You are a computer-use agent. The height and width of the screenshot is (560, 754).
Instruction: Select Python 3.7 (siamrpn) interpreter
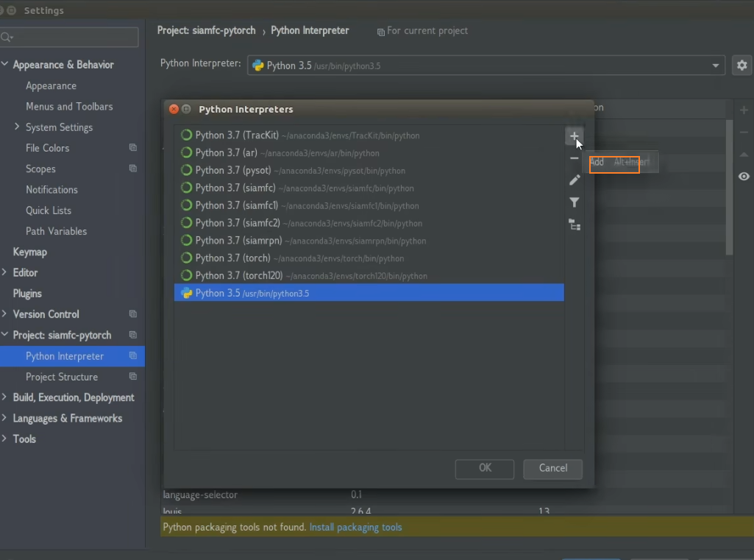pos(369,241)
